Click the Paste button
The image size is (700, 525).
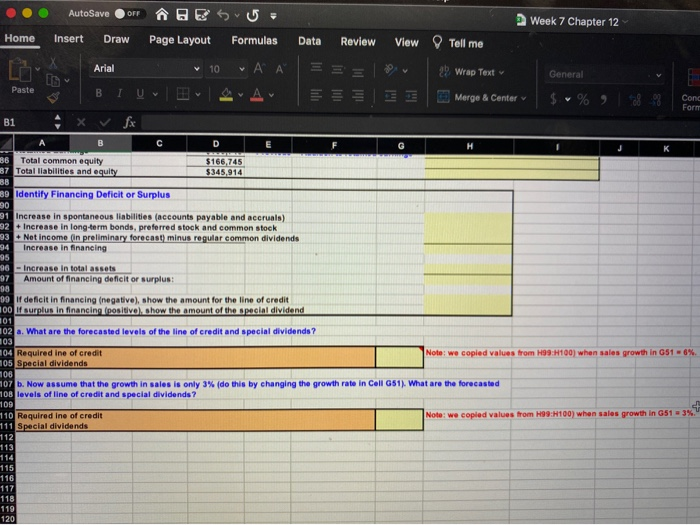[21, 77]
